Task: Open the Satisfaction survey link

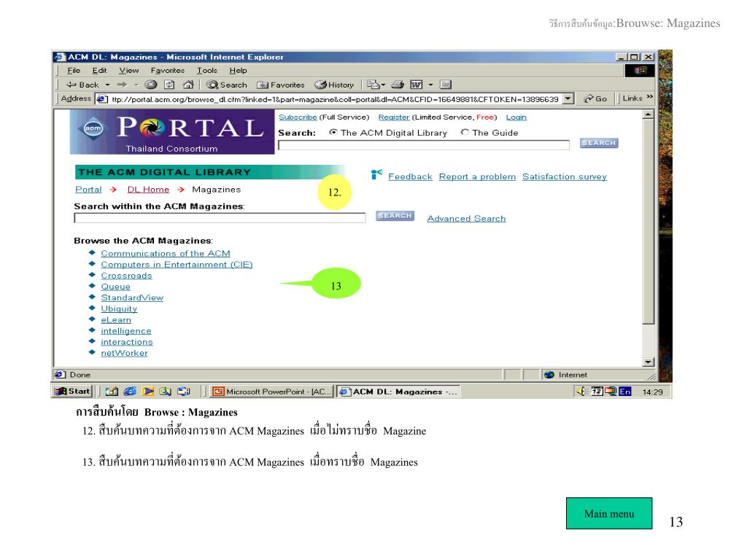Action: 565,176
